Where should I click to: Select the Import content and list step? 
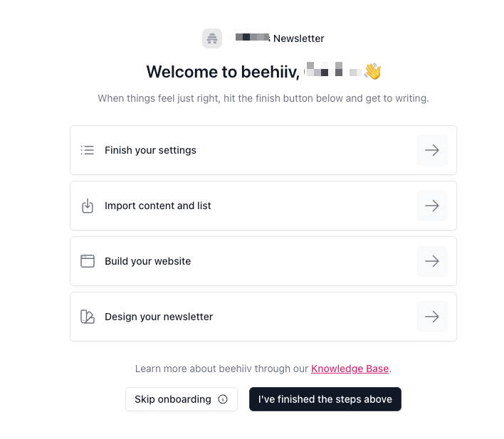158,206
